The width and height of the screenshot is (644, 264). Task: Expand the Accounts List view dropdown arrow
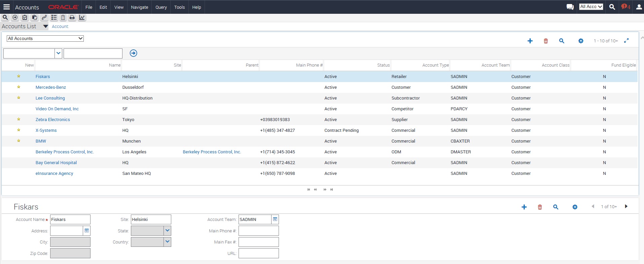click(45, 26)
